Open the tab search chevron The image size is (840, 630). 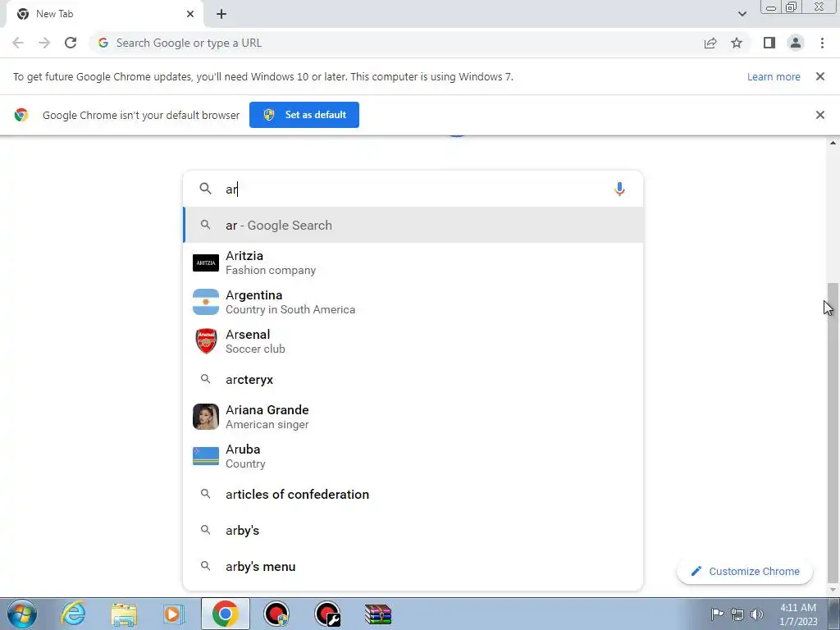pyautogui.click(x=742, y=14)
